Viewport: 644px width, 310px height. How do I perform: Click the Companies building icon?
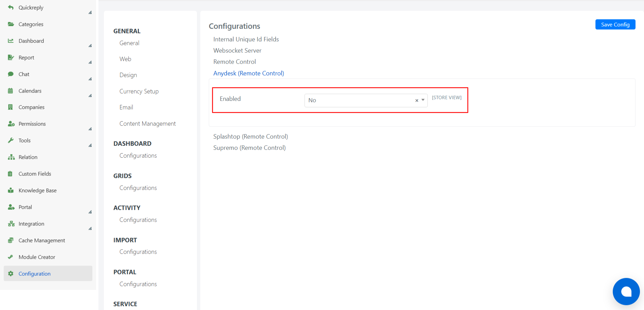10,107
